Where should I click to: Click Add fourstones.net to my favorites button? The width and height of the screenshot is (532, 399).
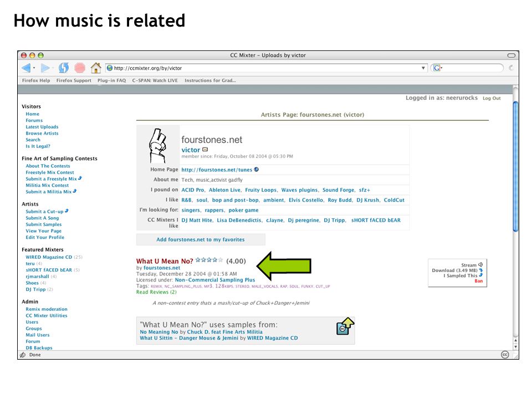tap(201, 239)
